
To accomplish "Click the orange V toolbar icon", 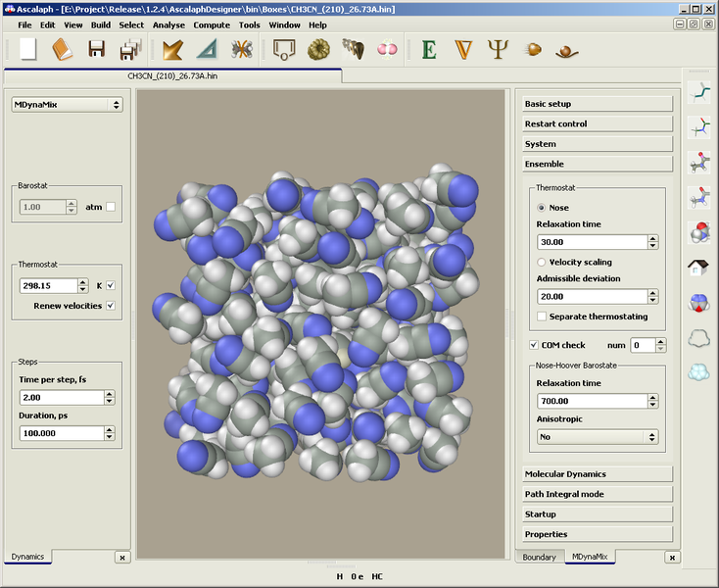I will pyautogui.click(x=464, y=49).
